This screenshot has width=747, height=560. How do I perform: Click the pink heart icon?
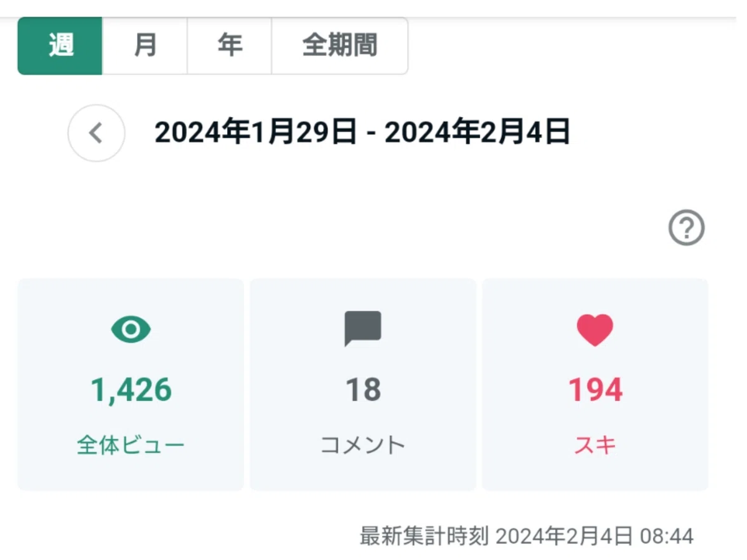595,330
